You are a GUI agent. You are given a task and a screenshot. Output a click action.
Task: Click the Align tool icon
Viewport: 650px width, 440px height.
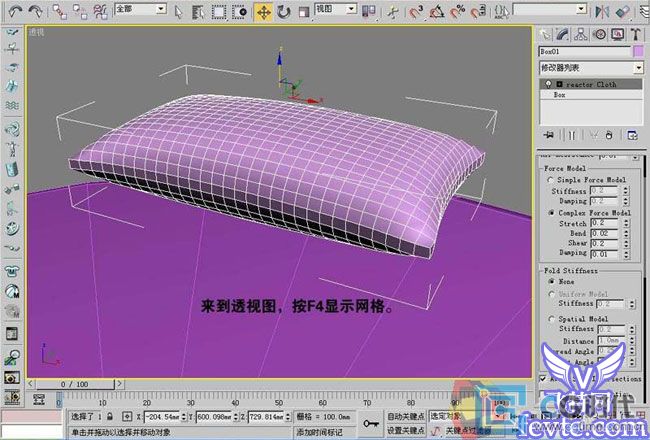point(623,12)
